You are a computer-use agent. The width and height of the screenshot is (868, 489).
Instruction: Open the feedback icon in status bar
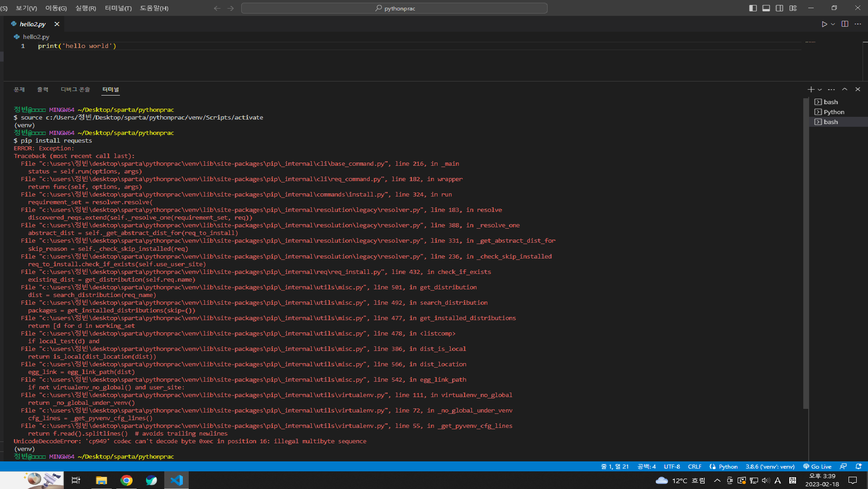pyautogui.click(x=844, y=467)
